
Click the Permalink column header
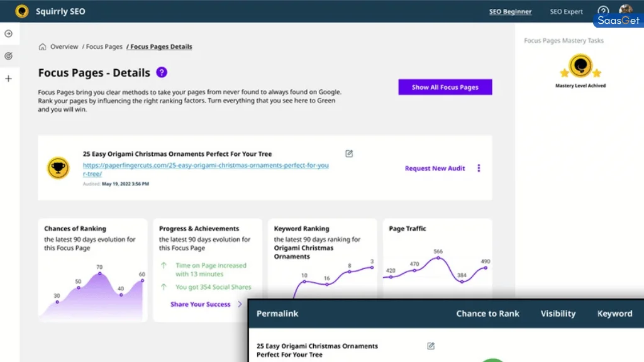277,314
